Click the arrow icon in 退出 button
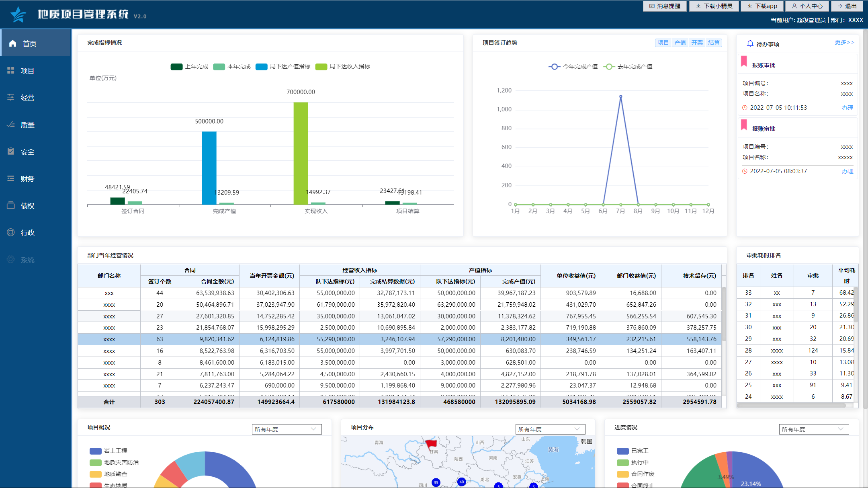Screen dimensions: 868x488 click(840, 6)
